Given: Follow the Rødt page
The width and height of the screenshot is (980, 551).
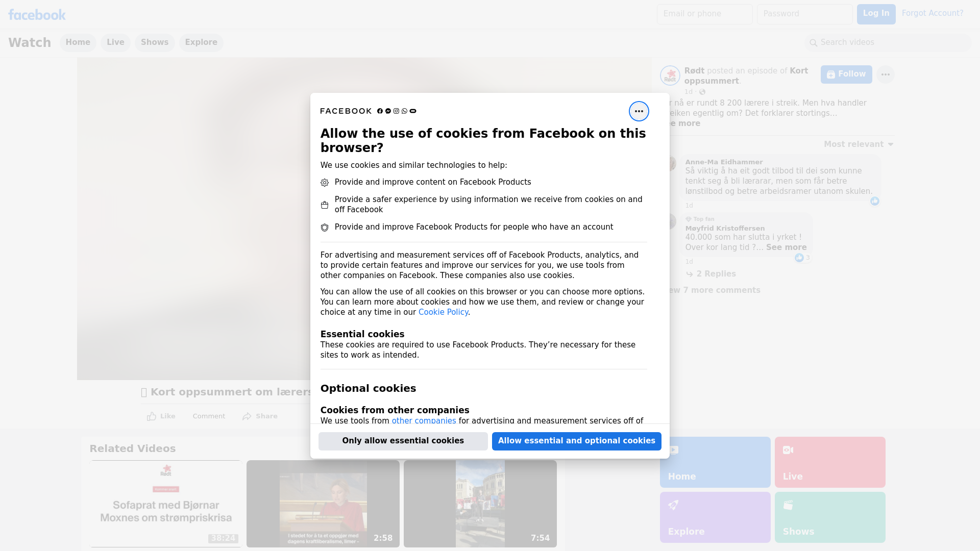Looking at the screenshot, I should point(846,74).
